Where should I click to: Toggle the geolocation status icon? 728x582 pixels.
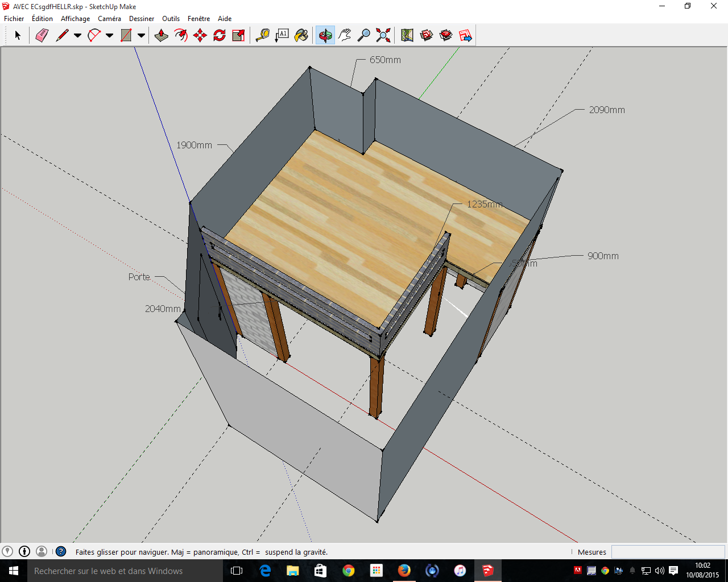[7, 551]
